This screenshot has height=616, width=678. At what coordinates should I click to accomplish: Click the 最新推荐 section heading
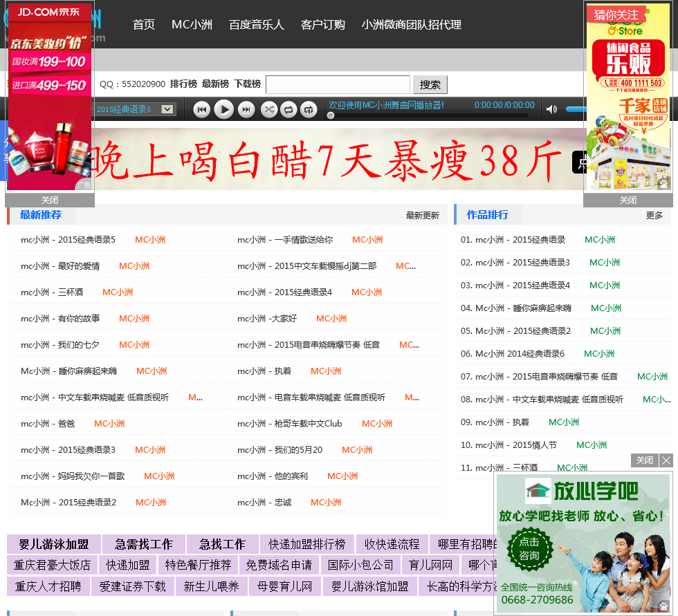tap(41, 215)
